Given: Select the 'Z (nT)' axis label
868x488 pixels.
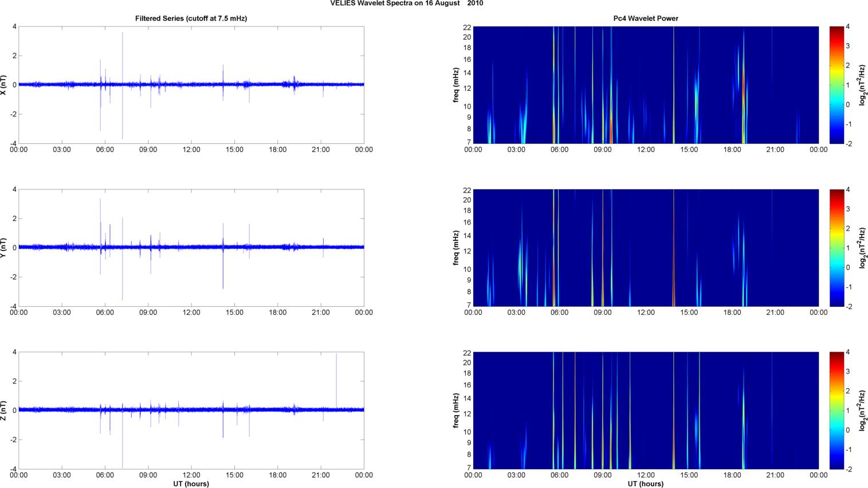Looking at the screenshot, I should (x=5, y=411).
